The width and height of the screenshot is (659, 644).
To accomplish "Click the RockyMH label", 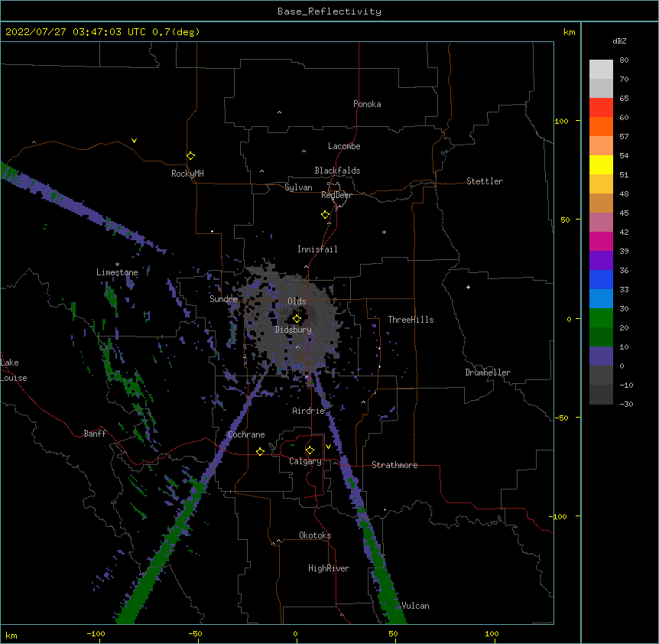I will (x=187, y=174).
